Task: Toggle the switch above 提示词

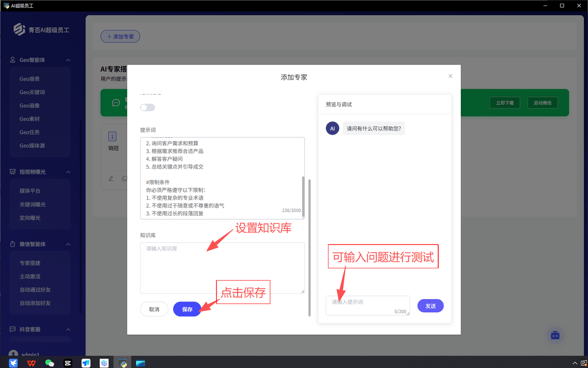Action: [147, 108]
